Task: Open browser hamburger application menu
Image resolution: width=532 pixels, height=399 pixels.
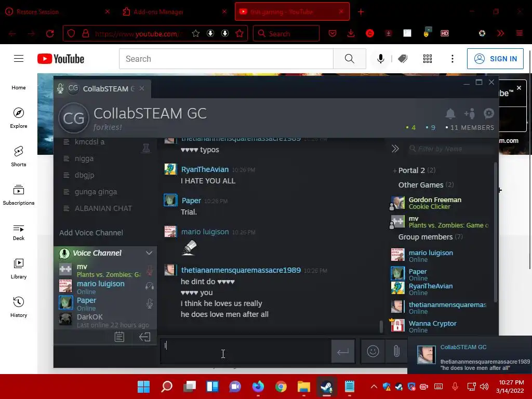Action: click(519, 33)
